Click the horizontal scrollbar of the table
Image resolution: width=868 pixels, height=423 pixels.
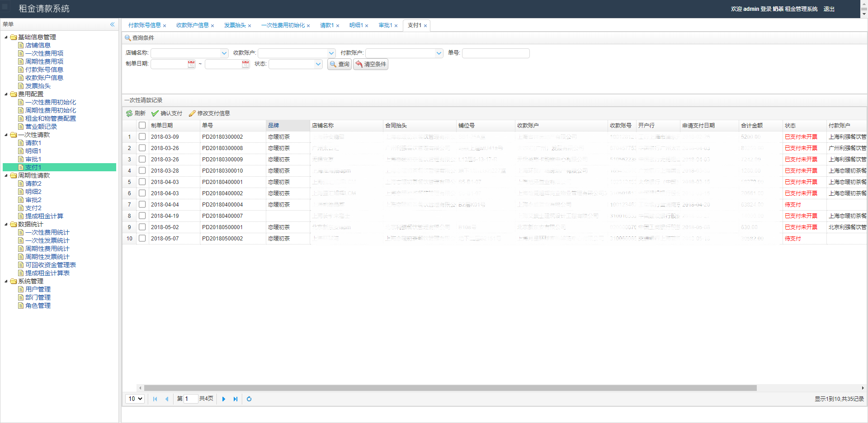(450, 388)
